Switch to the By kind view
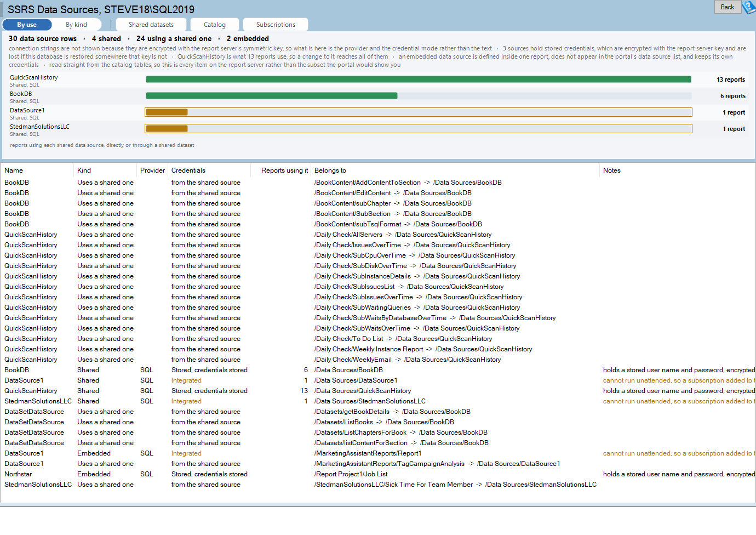The height and width of the screenshot is (535, 756). click(77, 25)
